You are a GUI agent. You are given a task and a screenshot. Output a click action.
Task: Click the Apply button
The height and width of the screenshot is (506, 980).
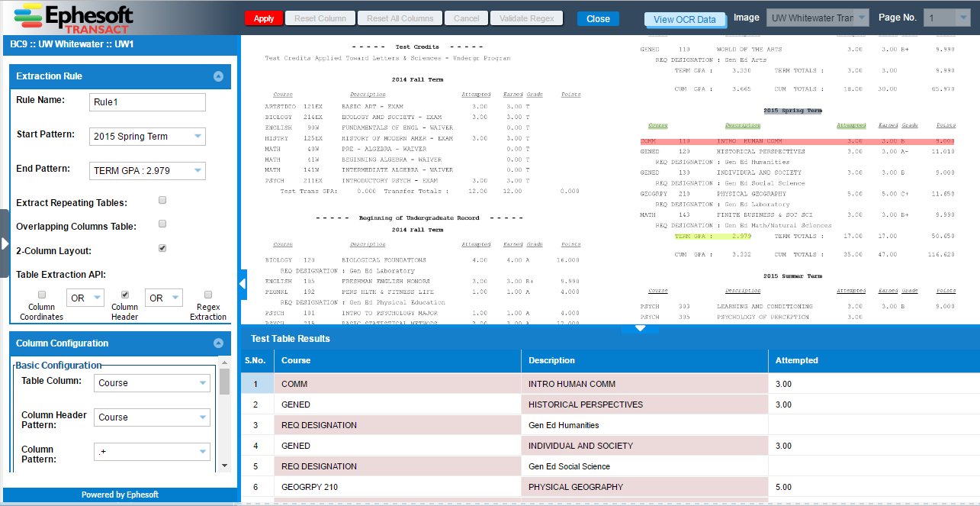coord(264,18)
